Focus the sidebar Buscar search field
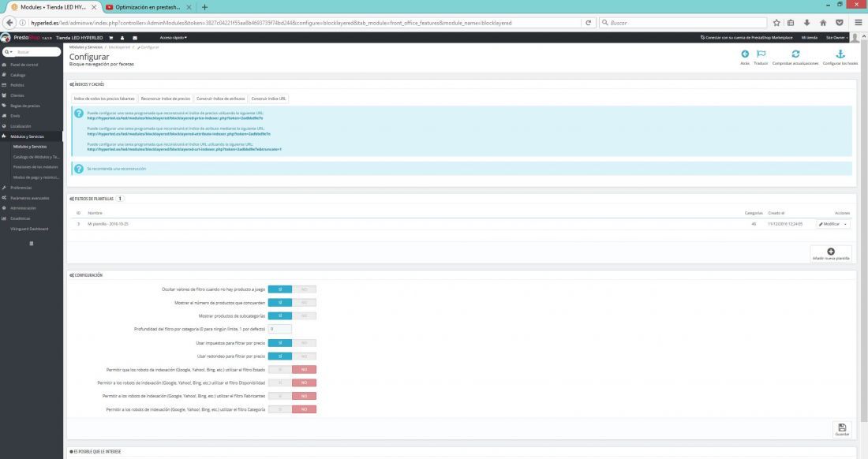 click(x=37, y=52)
